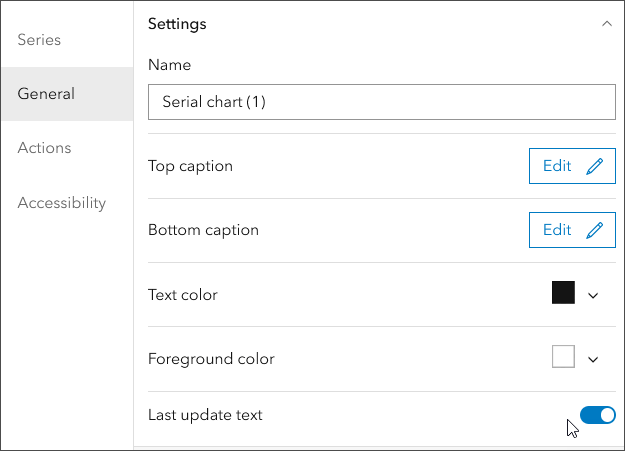The image size is (625, 451).
Task: Click the Name field label
Action: pyautogui.click(x=169, y=65)
